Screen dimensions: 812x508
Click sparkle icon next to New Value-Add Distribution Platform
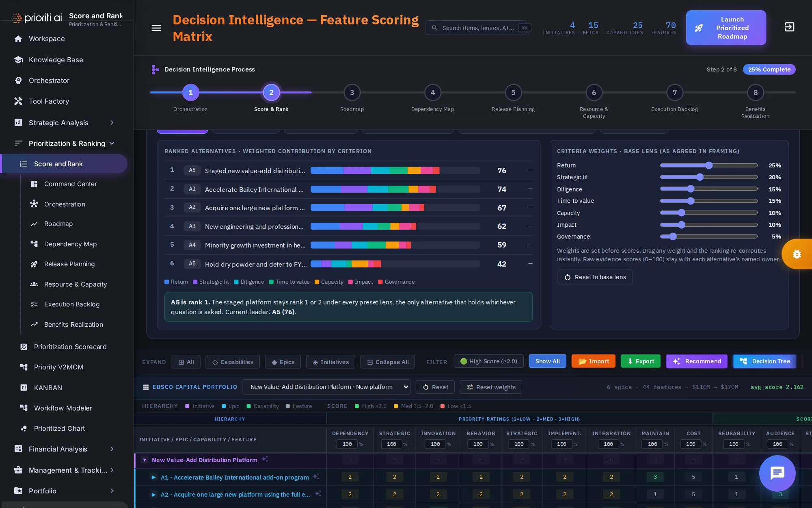tap(265, 459)
